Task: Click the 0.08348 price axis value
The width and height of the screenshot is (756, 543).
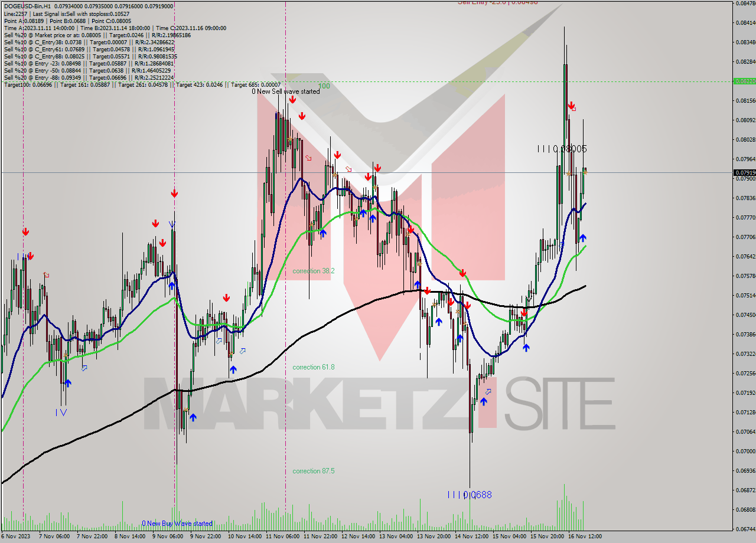Action: click(x=745, y=42)
